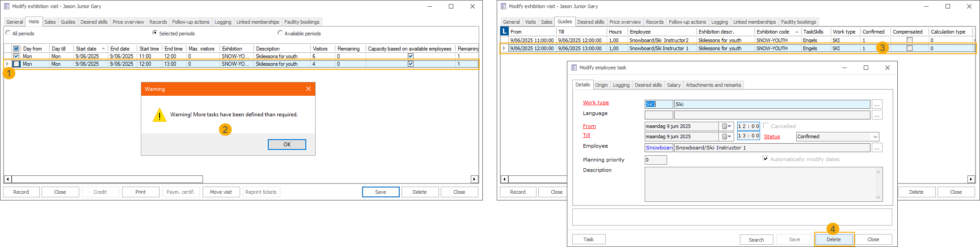The width and height of the screenshot is (980, 247).
Task: Open the Price overview tab in left window
Action: (x=128, y=22)
